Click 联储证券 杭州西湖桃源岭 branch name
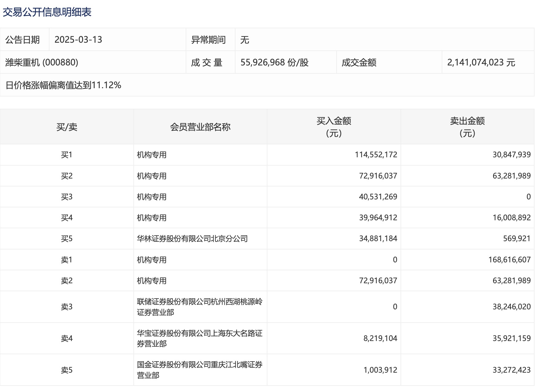This screenshot has height=392, width=541. 200,307
